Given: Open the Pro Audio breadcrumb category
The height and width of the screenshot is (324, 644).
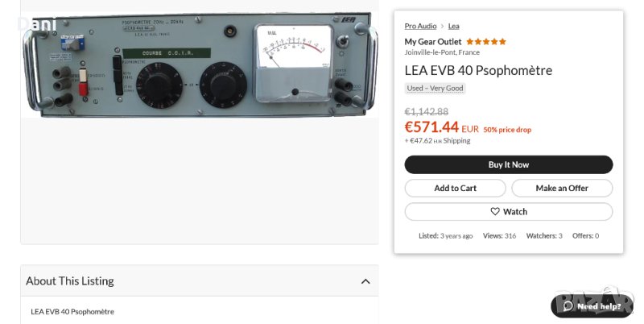Looking at the screenshot, I should click(x=420, y=27).
